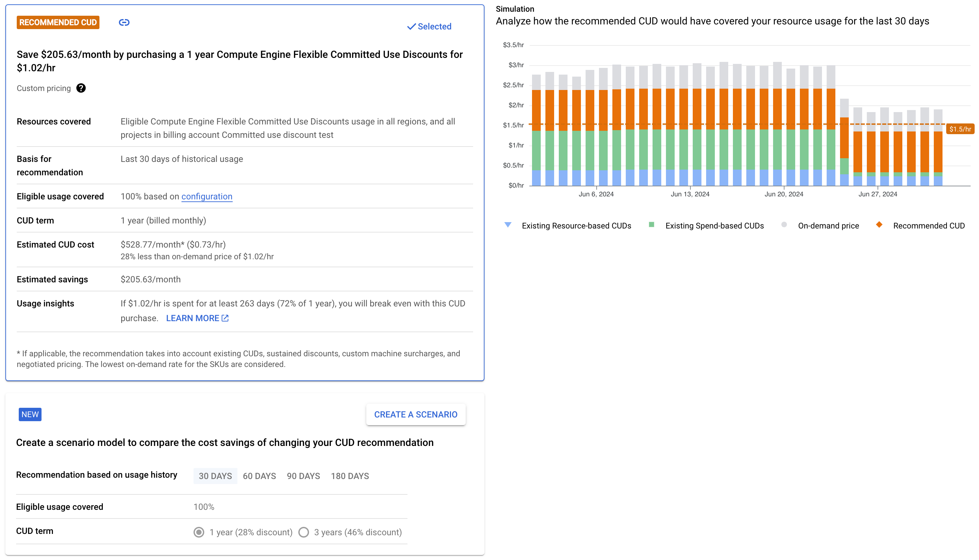Click the CREATE A SCENARIO button
Image resolution: width=979 pixels, height=560 pixels.
pos(416,414)
